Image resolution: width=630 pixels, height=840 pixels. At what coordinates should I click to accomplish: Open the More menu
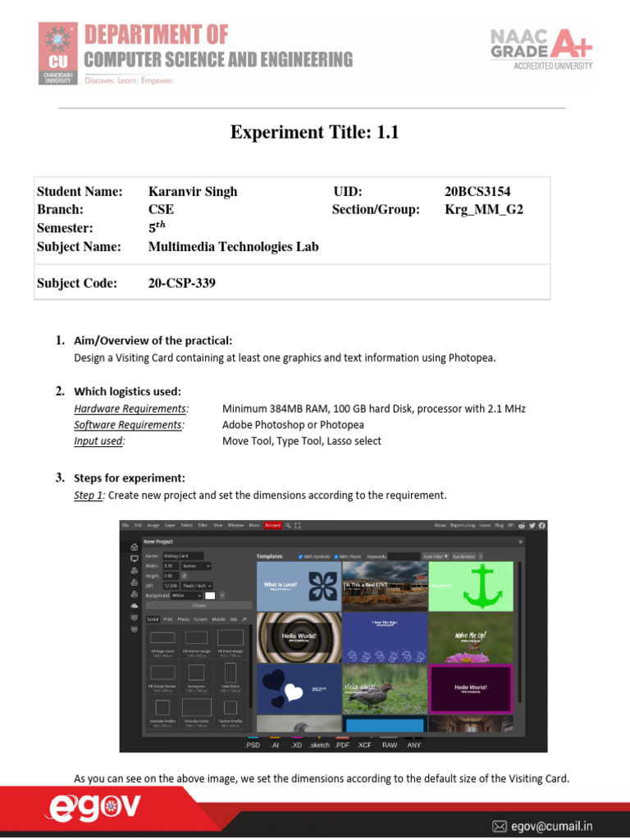tap(254, 526)
